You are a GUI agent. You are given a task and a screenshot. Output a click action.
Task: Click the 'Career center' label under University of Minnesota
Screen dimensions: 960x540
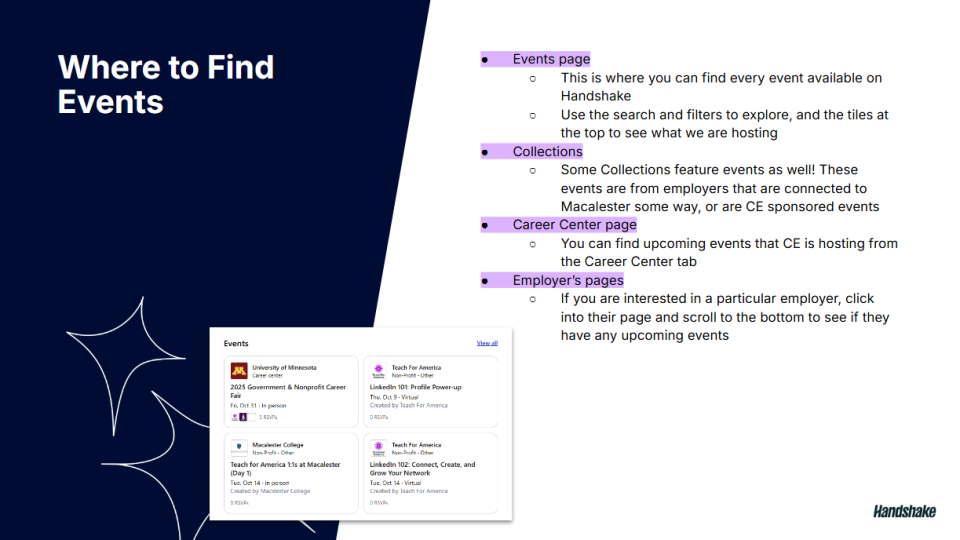[x=268, y=375]
